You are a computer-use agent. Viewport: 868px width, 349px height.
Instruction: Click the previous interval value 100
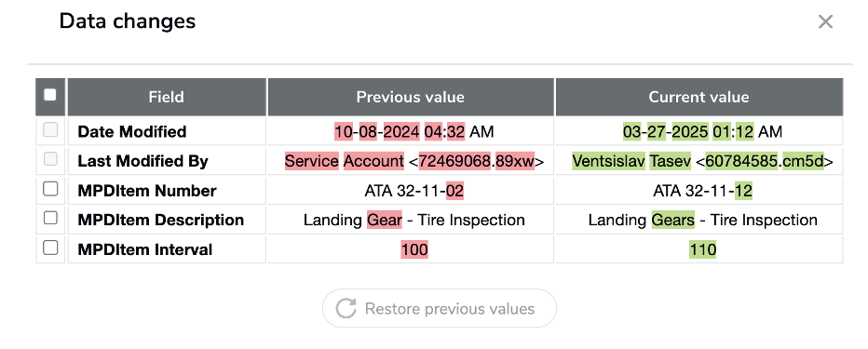coord(414,249)
